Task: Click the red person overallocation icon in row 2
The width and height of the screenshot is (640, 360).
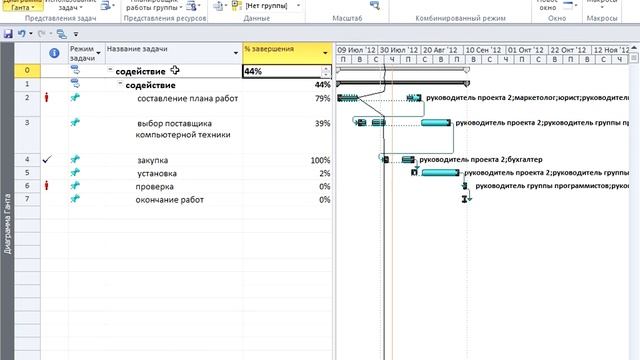Action: pyautogui.click(x=47, y=98)
